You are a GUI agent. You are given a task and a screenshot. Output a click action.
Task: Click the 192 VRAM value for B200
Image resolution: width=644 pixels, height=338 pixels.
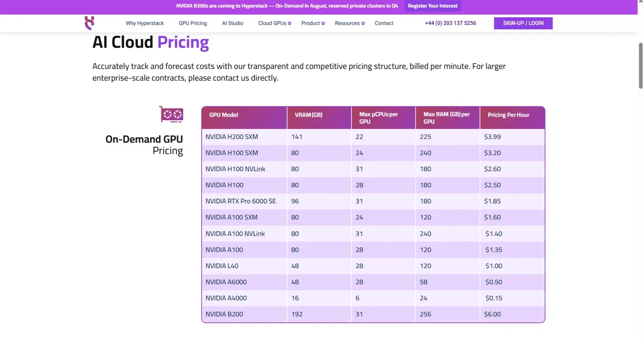[x=297, y=314]
